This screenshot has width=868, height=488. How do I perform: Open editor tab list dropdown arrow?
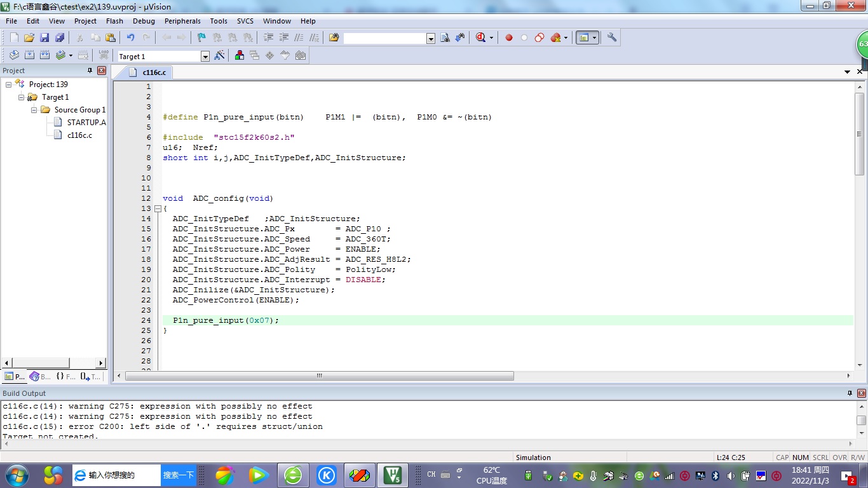(x=847, y=72)
